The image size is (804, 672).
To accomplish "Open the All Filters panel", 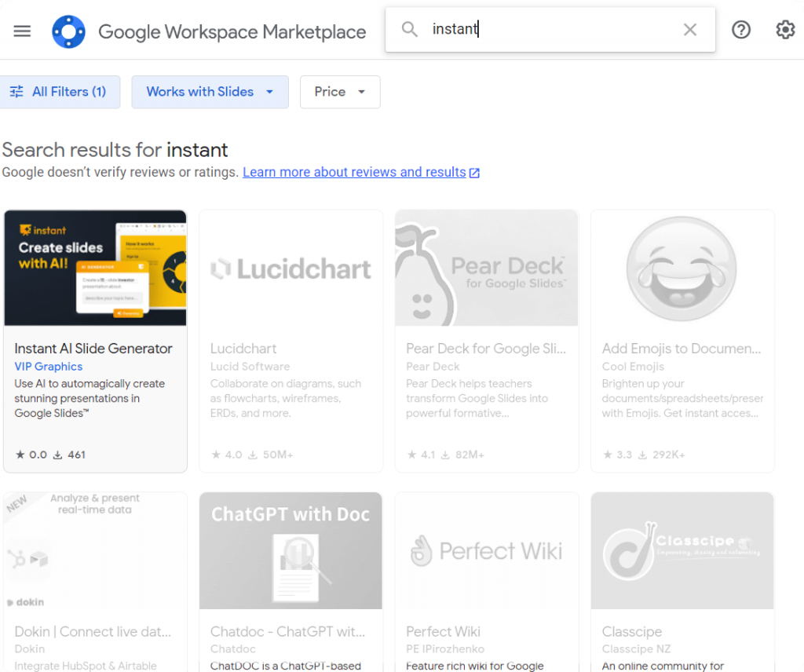I will tap(60, 92).
